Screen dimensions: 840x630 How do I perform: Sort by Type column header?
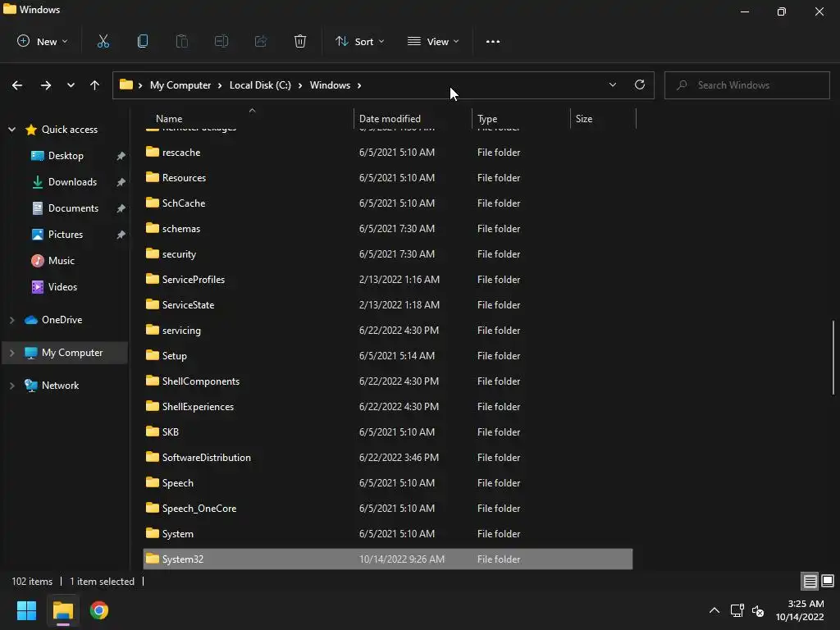(x=487, y=119)
